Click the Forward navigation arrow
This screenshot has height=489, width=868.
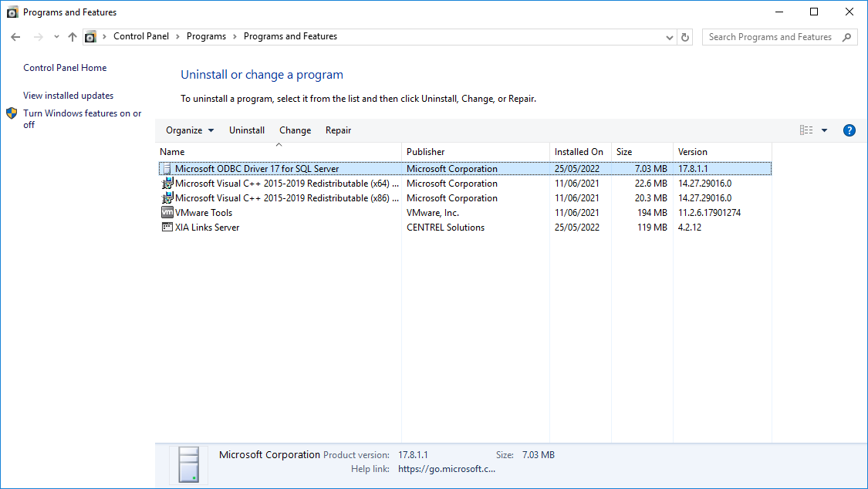(39, 37)
